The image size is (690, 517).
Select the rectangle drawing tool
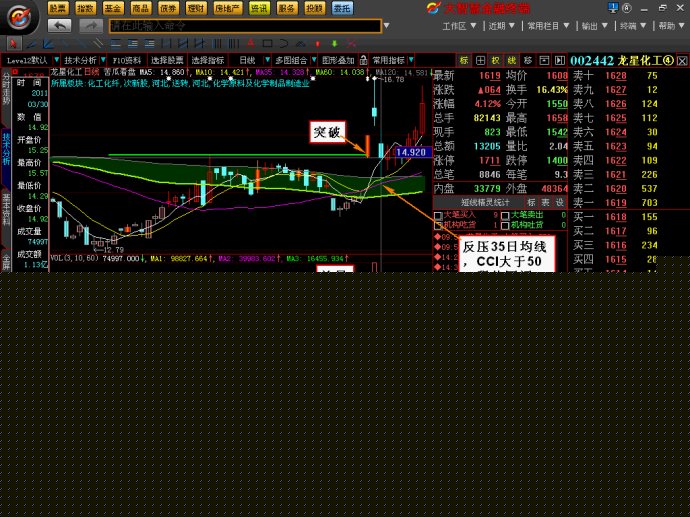tap(267, 44)
